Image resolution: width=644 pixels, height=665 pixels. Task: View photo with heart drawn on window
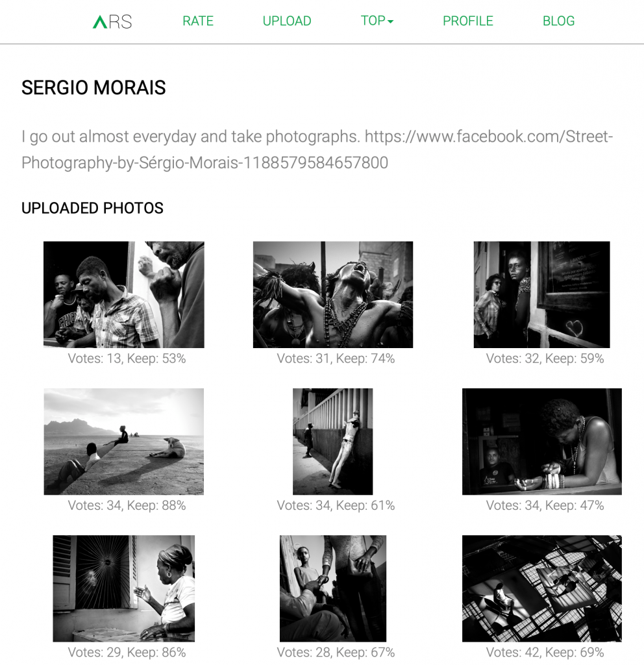(542, 295)
